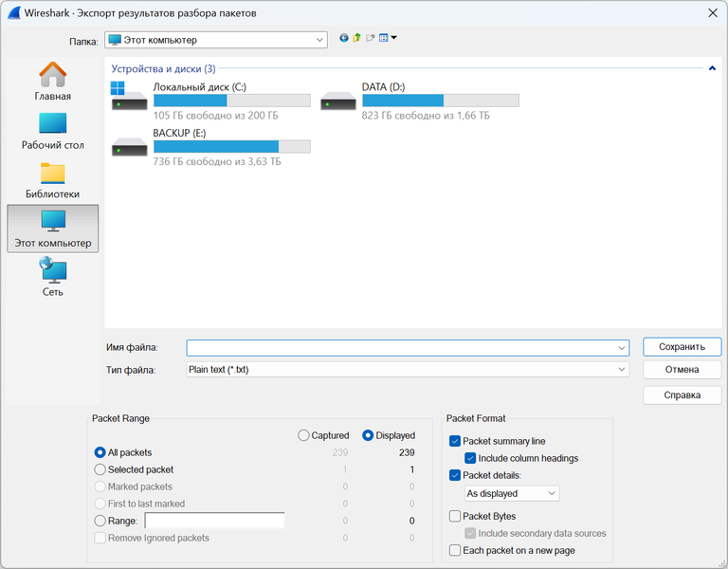Click the DATA (D:) usage bar
Viewport: 728px width, 569px height.
click(x=441, y=101)
